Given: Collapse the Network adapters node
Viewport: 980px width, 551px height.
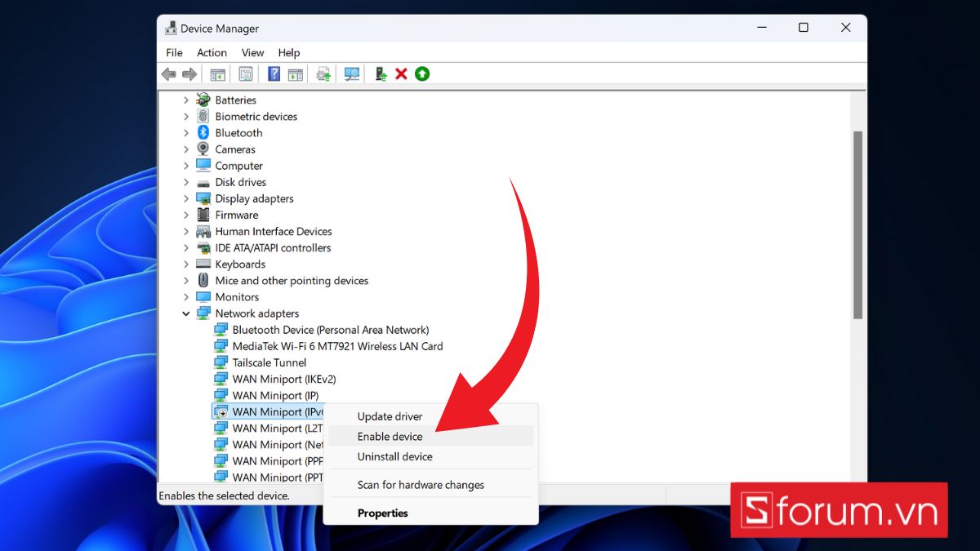Looking at the screenshot, I should point(186,313).
